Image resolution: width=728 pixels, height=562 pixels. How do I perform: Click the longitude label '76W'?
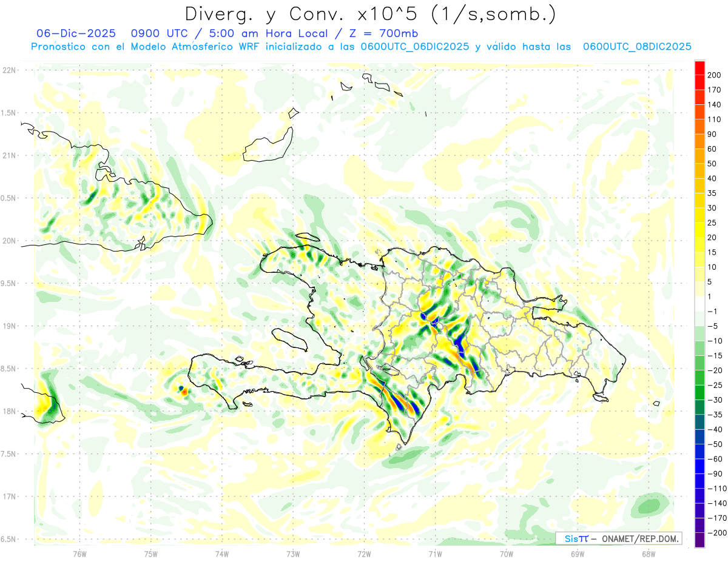79,554
